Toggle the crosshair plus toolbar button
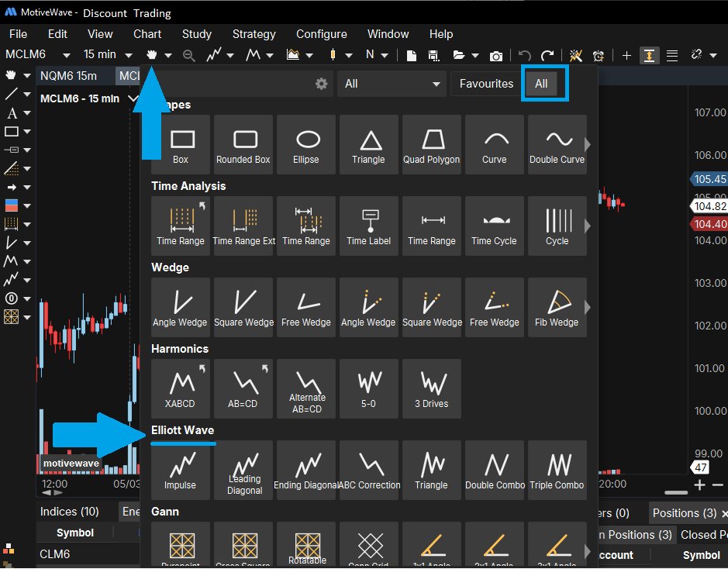This screenshot has width=728, height=569. pos(626,56)
